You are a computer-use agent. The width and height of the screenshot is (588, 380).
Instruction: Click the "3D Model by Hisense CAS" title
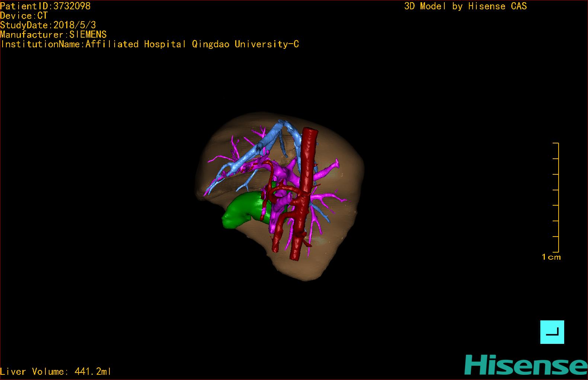(x=466, y=6)
